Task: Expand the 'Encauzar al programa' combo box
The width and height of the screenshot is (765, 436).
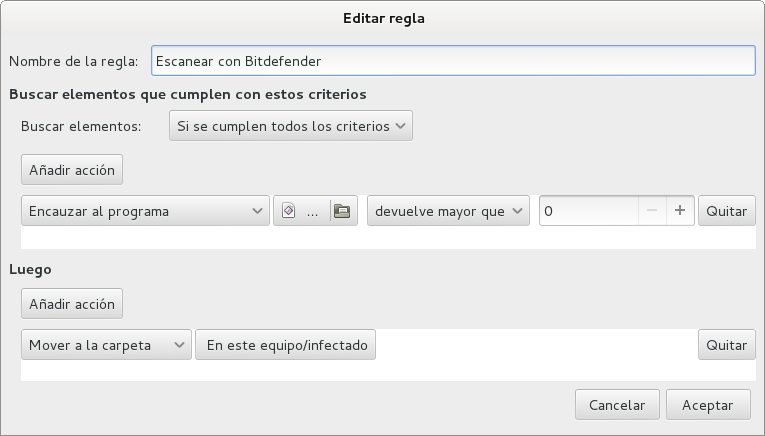Action: [145, 211]
